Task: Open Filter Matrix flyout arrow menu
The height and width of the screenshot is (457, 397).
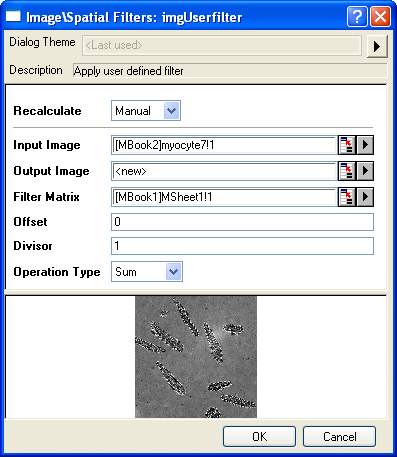Action: pos(365,197)
